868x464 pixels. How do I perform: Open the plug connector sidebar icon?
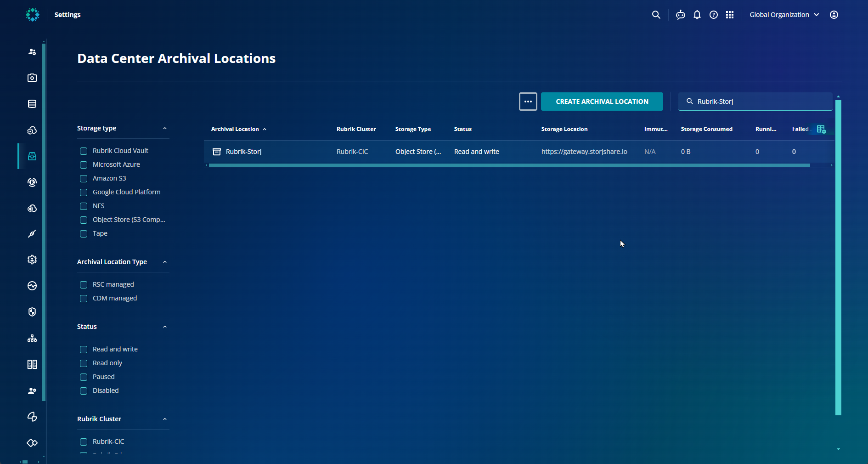(x=32, y=234)
